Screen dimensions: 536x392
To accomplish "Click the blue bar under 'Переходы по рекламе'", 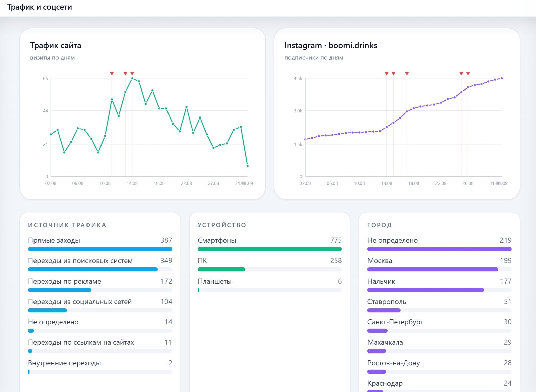I will click(60, 290).
